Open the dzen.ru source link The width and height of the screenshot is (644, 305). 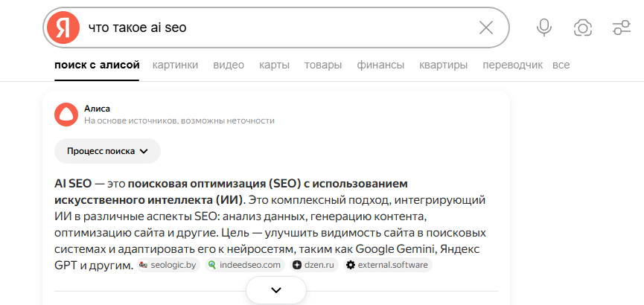coord(314,265)
